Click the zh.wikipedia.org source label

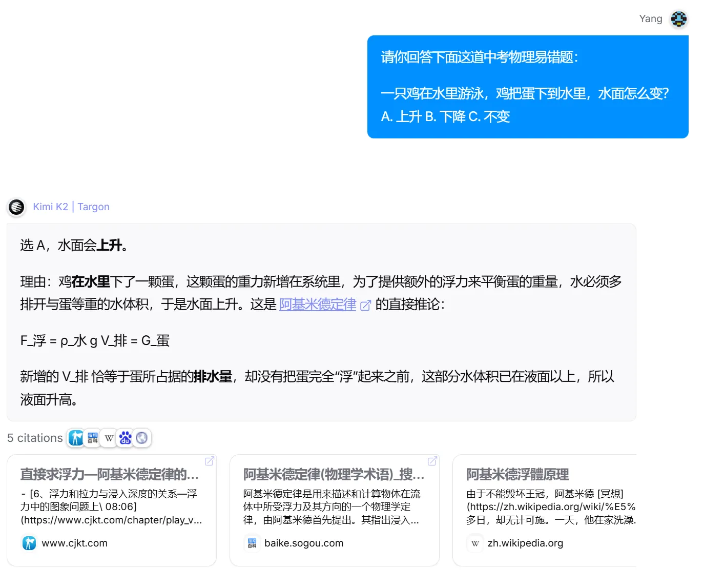pyautogui.click(x=525, y=543)
